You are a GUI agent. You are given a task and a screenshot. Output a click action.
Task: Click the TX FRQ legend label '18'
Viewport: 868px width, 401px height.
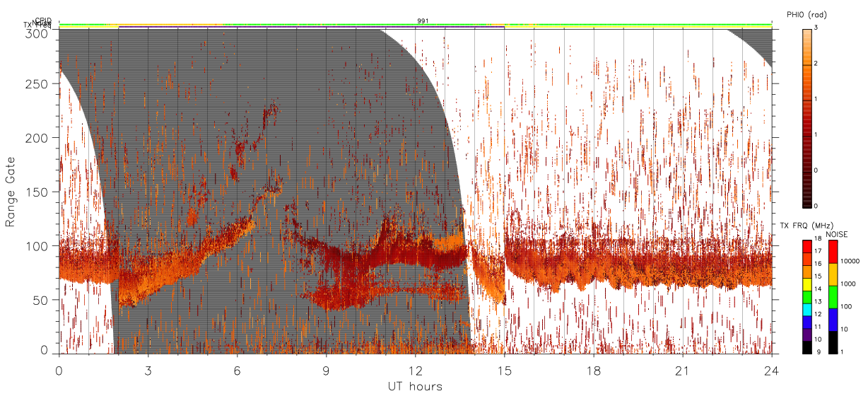818,239
